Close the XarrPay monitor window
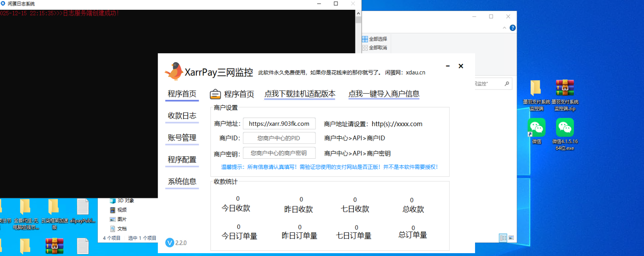This screenshot has height=256, width=644. pyautogui.click(x=461, y=66)
